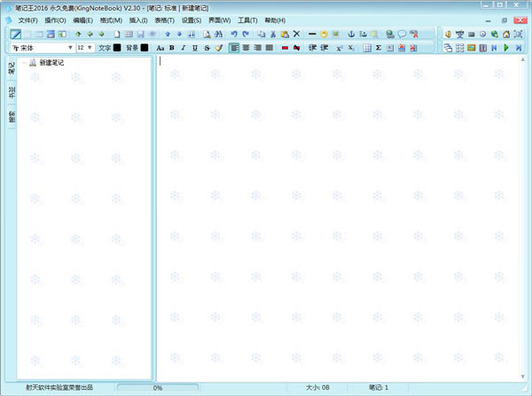The height and width of the screenshot is (396, 532).
Task: Open the 帮助(H) menu
Action: click(275, 20)
